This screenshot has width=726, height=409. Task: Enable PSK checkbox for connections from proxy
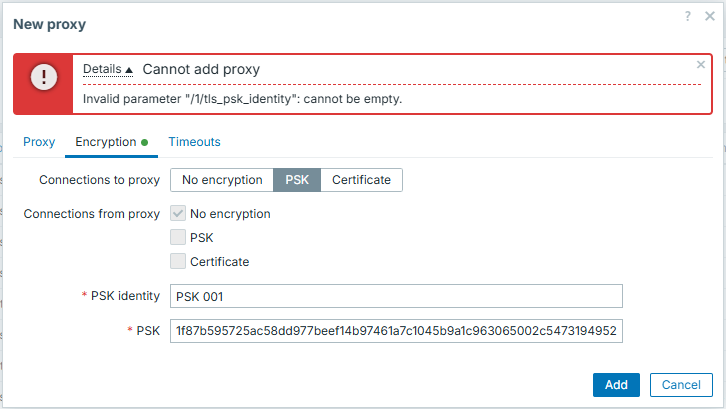click(178, 237)
